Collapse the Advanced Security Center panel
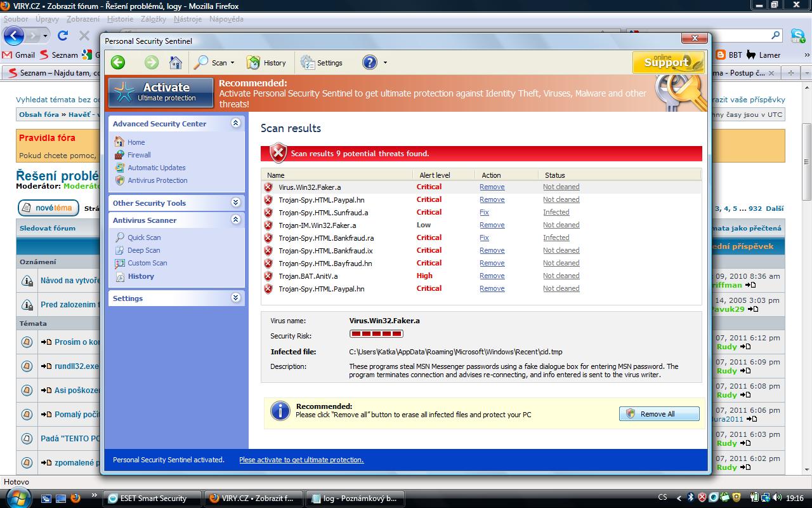Image resolution: width=812 pixels, height=508 pixels. point(235,123)
